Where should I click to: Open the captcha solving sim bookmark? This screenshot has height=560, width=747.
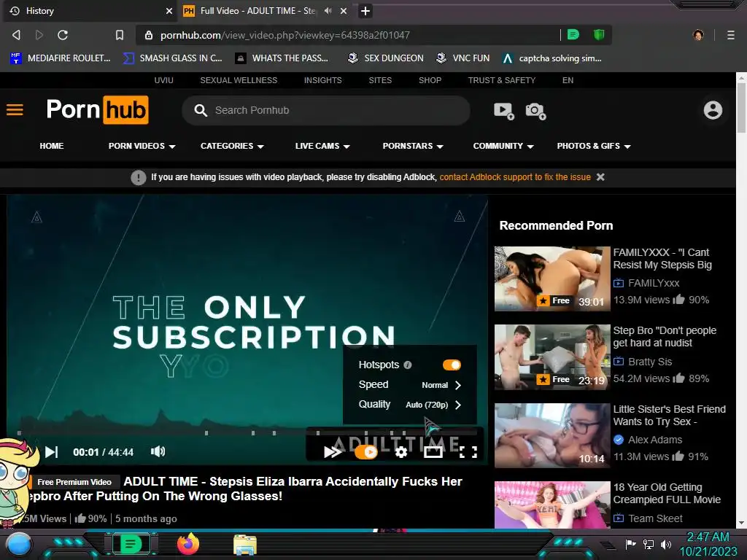coord(552,58)
